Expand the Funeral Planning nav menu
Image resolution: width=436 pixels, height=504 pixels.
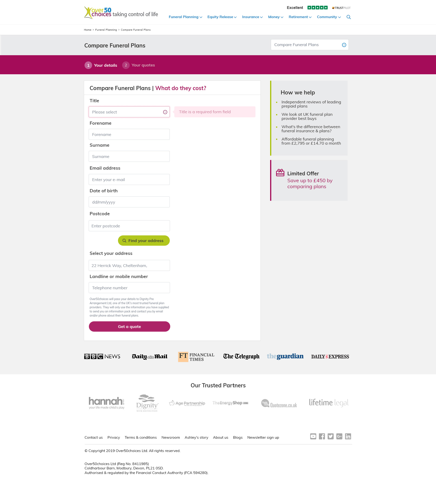(x=185, y=17)
